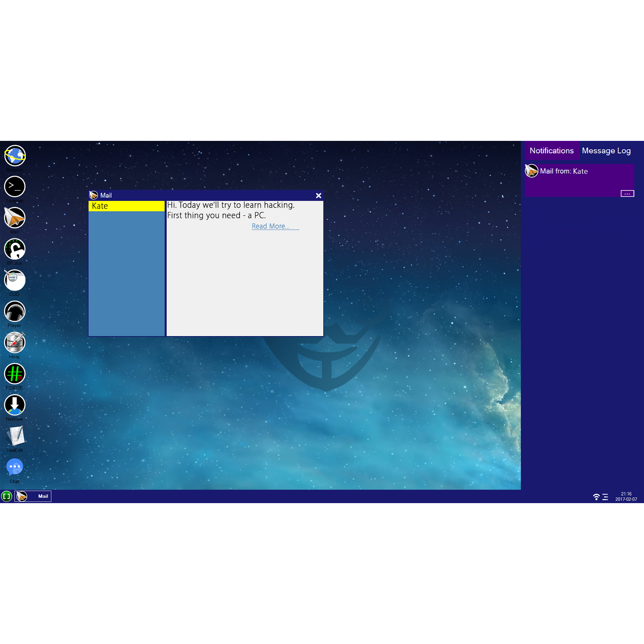
Task: Open the BForce password cracker
Action: [14, 250]
